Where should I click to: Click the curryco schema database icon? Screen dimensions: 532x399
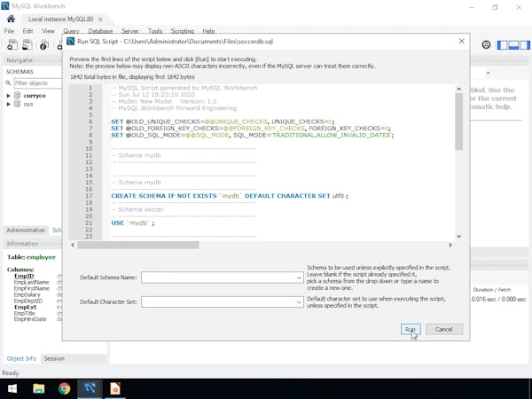pos(17,96)
